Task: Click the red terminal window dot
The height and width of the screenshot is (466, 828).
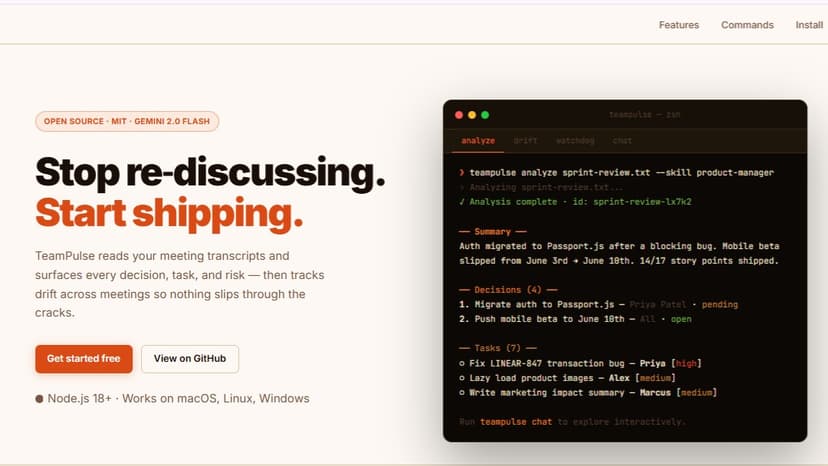Action: coord(459,115)
